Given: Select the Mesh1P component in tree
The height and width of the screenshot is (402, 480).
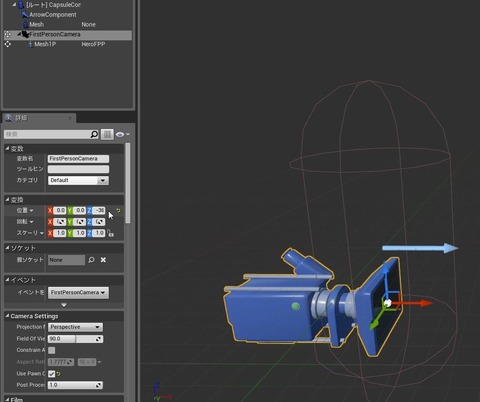Looking at the screenshot, I should click(45, 44).
